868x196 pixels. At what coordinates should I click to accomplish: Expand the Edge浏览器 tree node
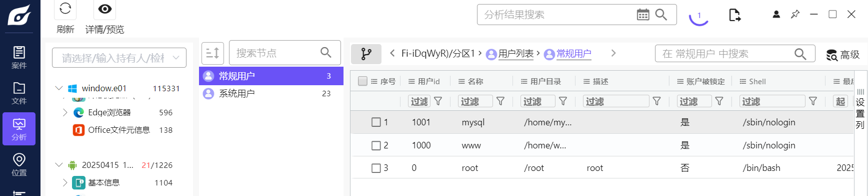pos(65,112)
